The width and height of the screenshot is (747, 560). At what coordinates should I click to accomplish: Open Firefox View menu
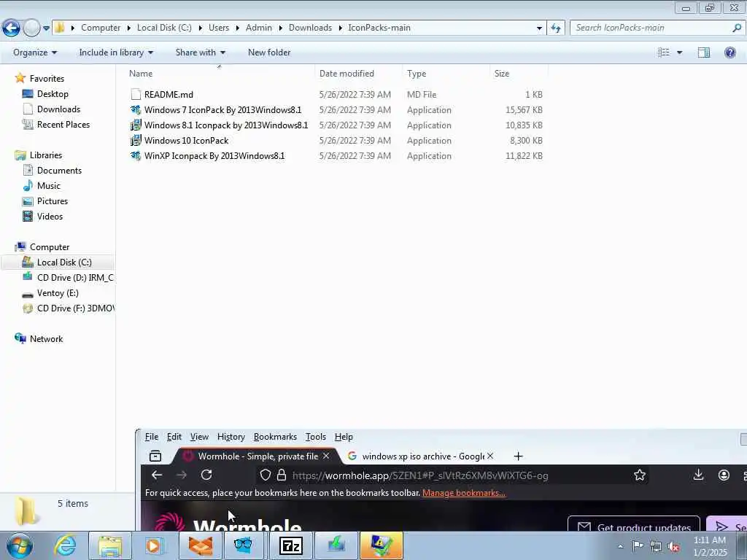pyautogui.click(x=199, y=437)
